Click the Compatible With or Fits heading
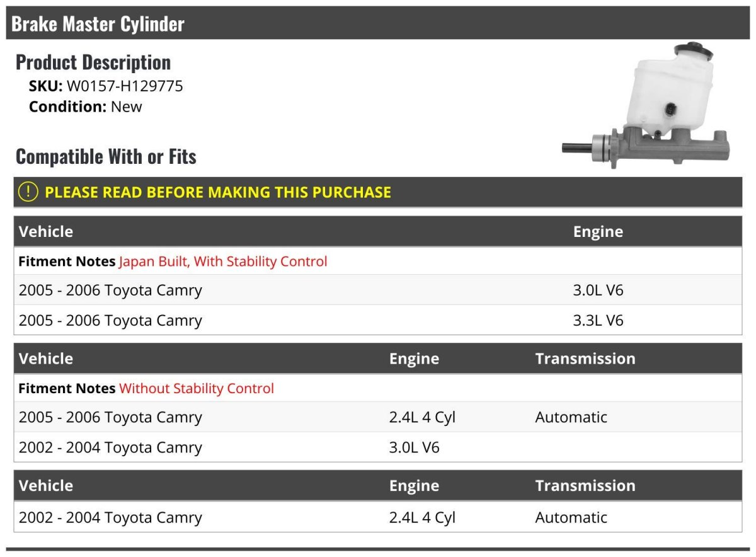Screen dimensions: 756x557 (x=106, y=156)
